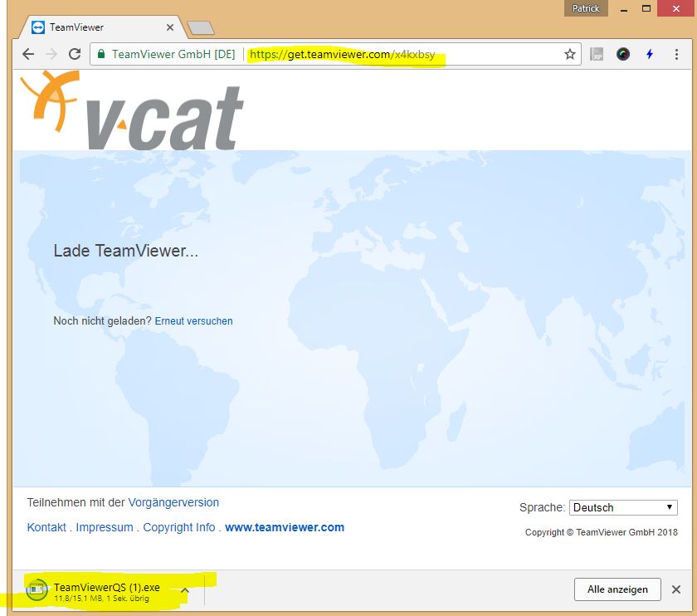
Task: Click the Impressum link
Action: point(105,527)
